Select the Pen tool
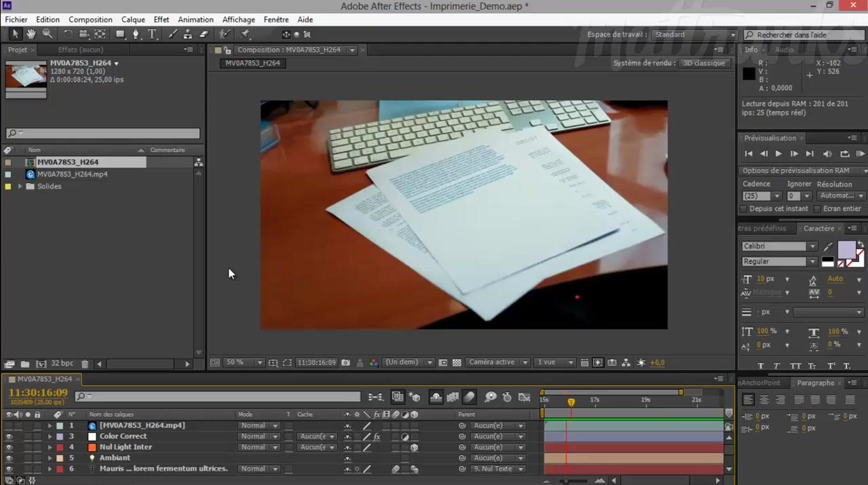The image size is (868, 485). pyautogui.click(x=135, y=34)
